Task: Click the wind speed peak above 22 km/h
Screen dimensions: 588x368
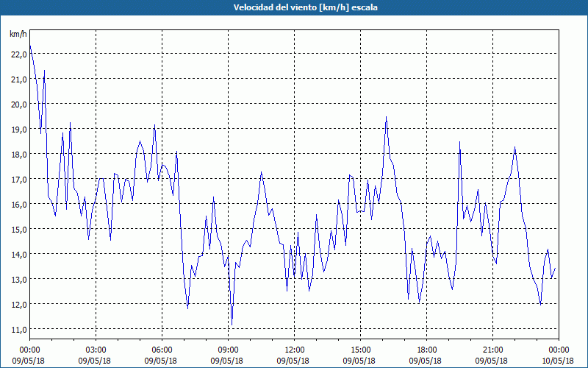Action: [x=30, y=46]
